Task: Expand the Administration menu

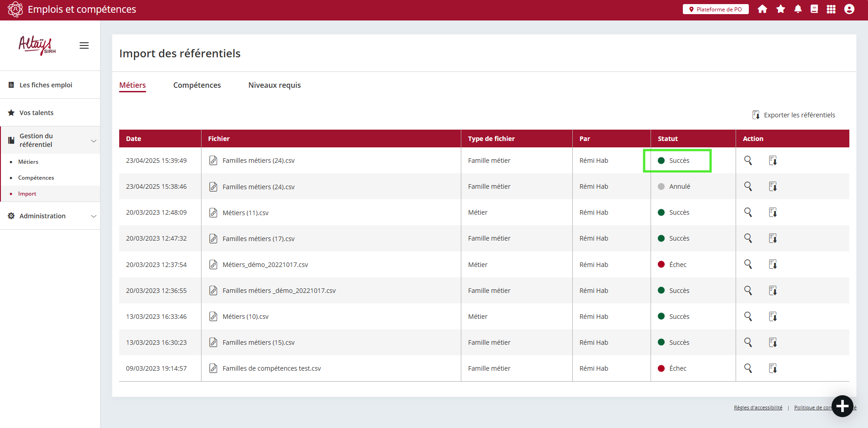Action: [94, 216]
